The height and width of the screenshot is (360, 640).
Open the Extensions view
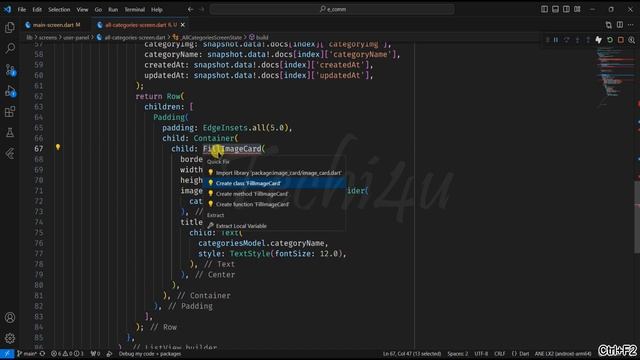10,111
